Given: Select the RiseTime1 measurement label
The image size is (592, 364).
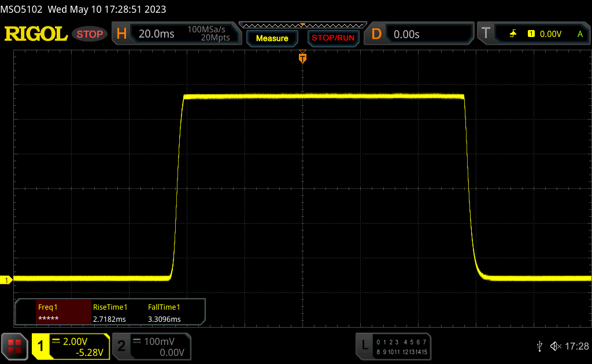Looking at the screenshot, I should (x=110, y=307).
